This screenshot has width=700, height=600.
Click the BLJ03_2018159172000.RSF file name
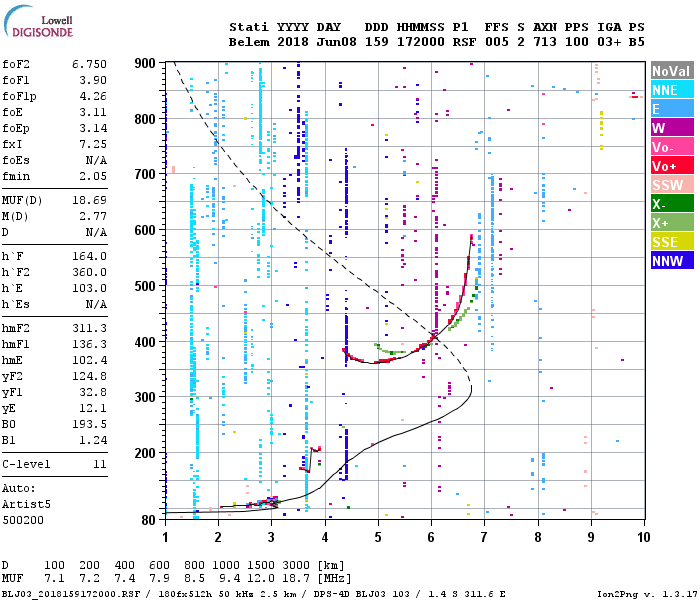pyautogui.click(x=71, y=594)
